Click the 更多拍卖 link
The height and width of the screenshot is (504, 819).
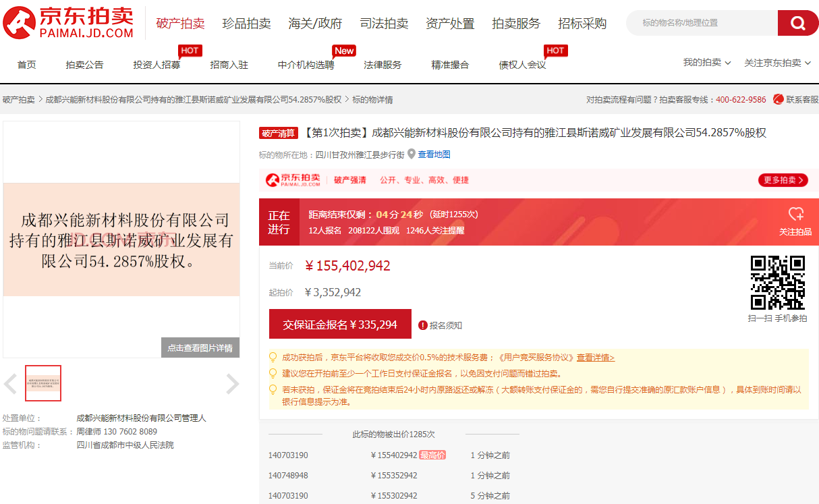(785, 180)
